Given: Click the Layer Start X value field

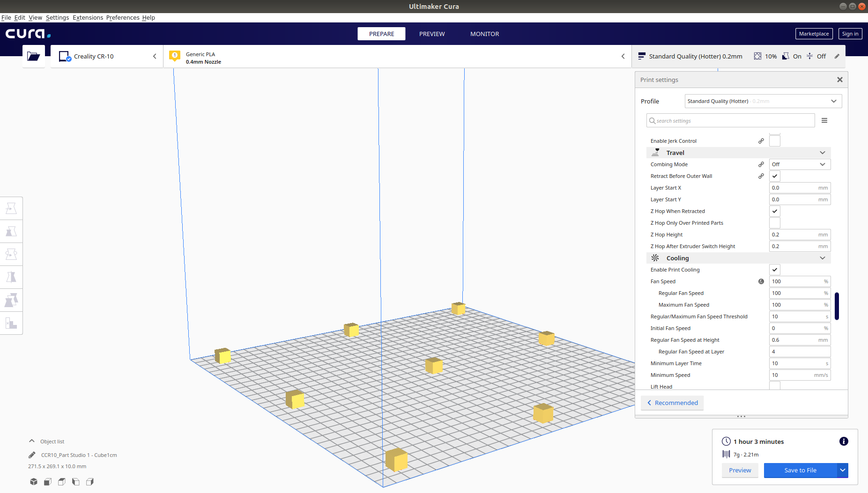Looking at the screenshot, I should pos(800,188).
